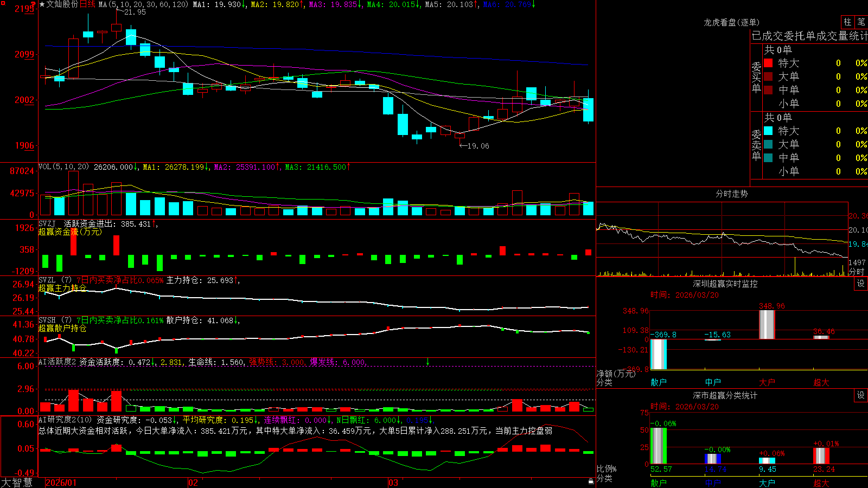Click the 散户持仓: 41.068 readout
Screen dimensions: 868x488
[200, 320]
